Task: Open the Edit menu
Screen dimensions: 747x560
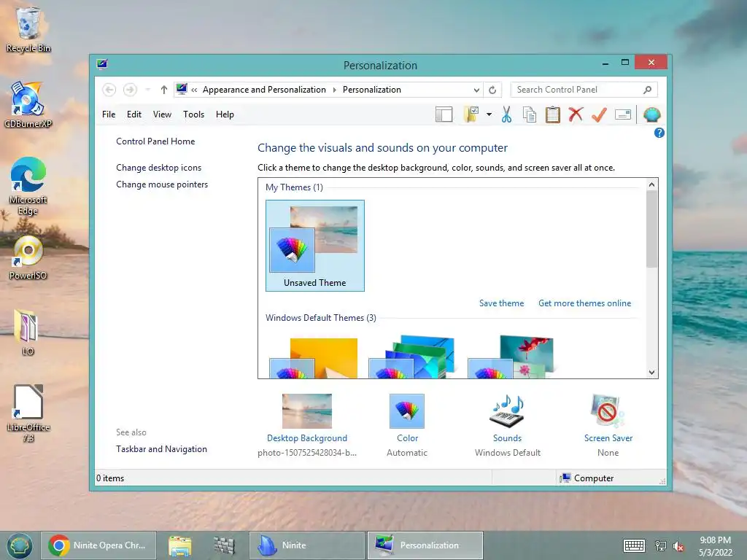Action: coord(134,114)
